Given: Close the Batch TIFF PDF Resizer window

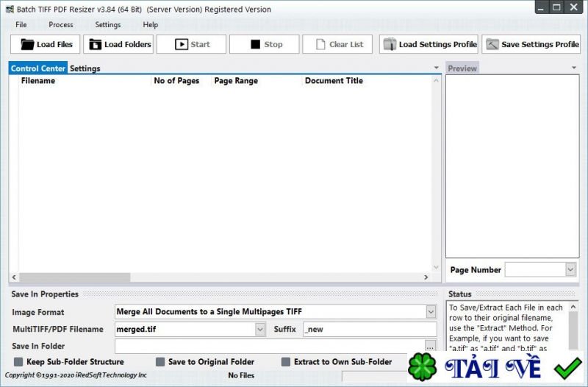Looking at the screenshot, I should 574,7.
